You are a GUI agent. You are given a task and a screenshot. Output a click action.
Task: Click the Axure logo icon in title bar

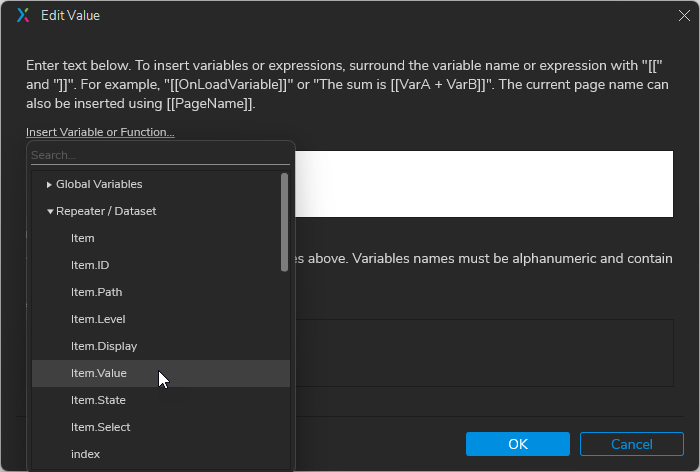(x=23, y=15)
